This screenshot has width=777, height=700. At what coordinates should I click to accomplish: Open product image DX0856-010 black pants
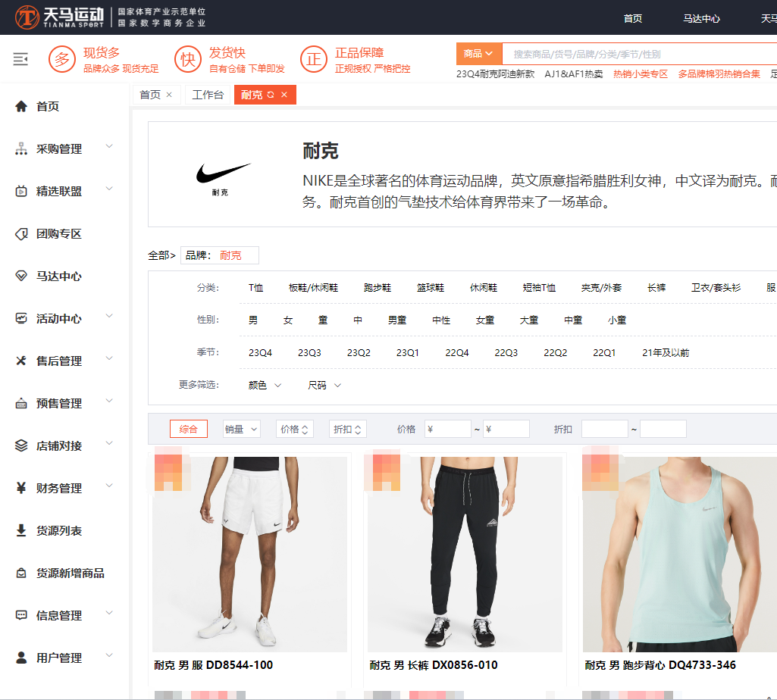click(x=465, y=554)
